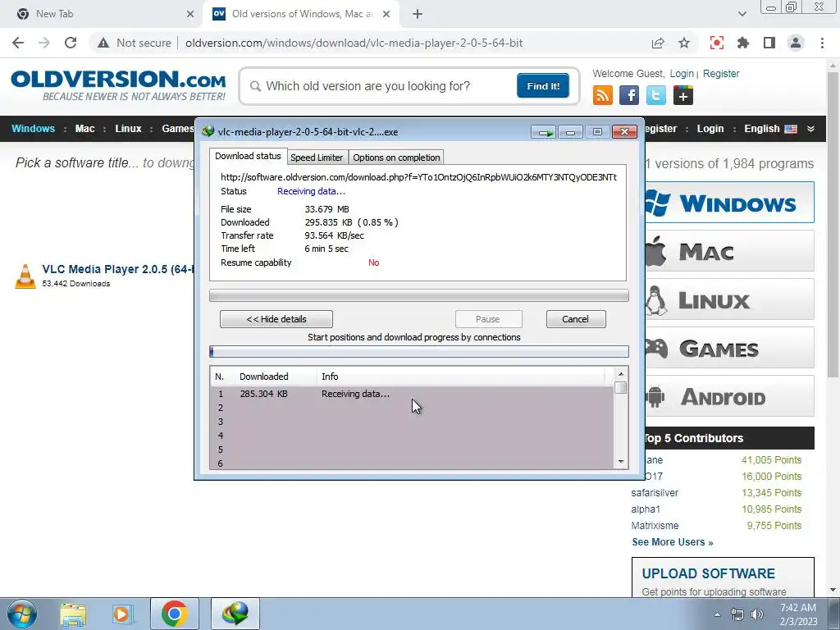Select connection row 1 Receiving data
The height and width of the screenshot is (630, 840).
click(413, 394)
